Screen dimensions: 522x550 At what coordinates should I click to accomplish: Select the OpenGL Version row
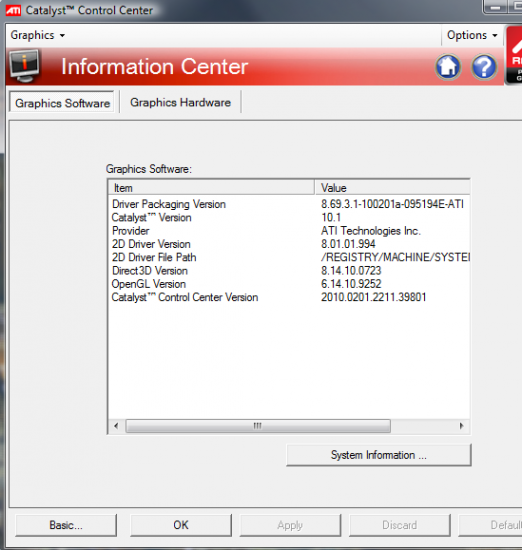coord(289,284)
